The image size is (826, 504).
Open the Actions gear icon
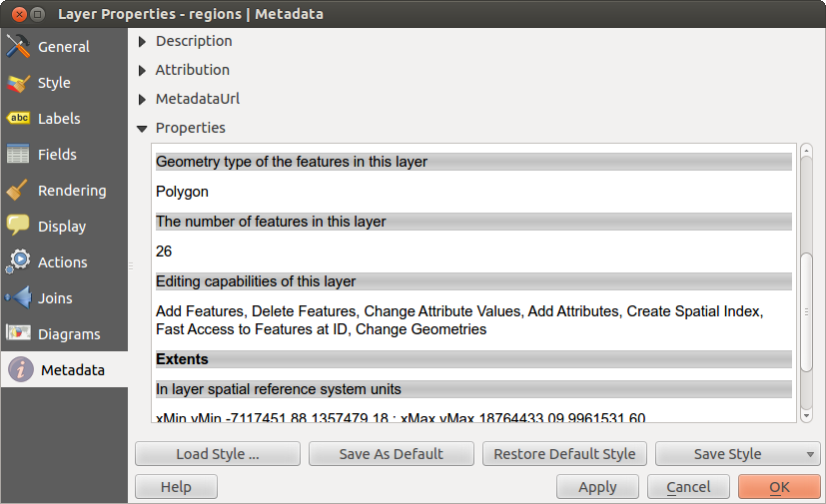(18, 262)
